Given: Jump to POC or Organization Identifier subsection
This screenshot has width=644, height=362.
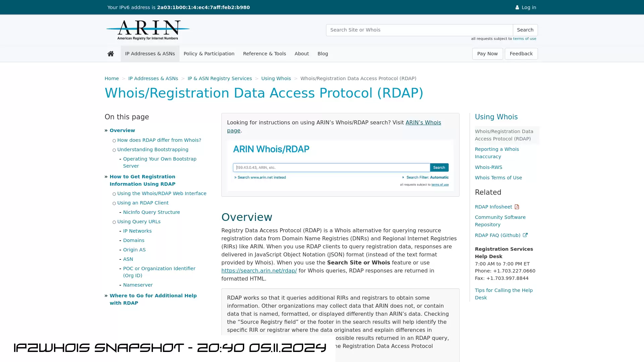Looking at the screenshot, I should (x=159, y=272).
